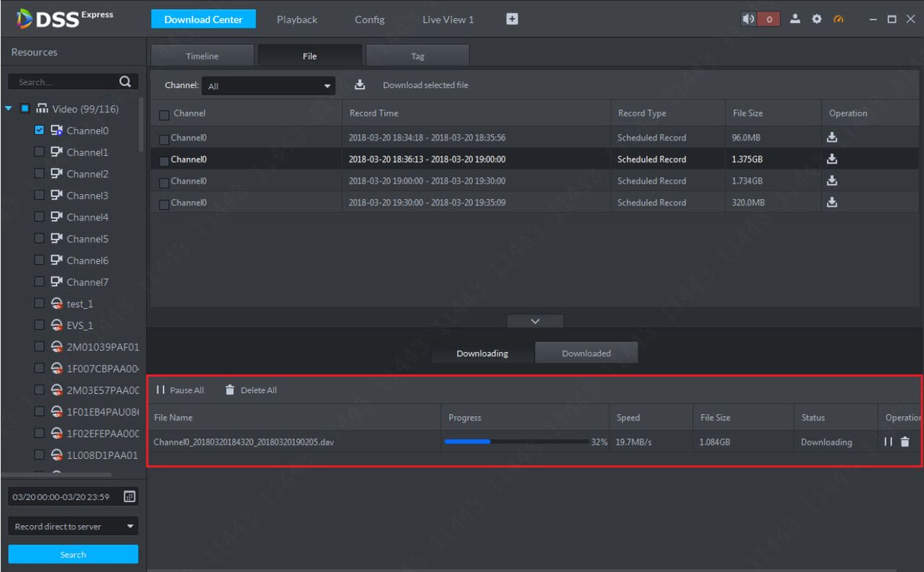The width and height of the screenshot is (924, 572).
Task: Click the blue Search button
Action: coord(73,554)
